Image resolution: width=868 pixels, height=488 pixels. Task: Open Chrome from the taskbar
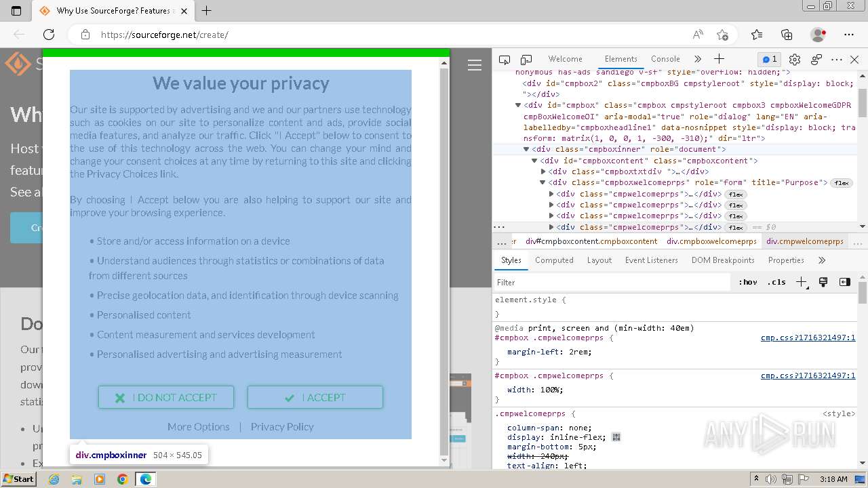click(123, 479)
